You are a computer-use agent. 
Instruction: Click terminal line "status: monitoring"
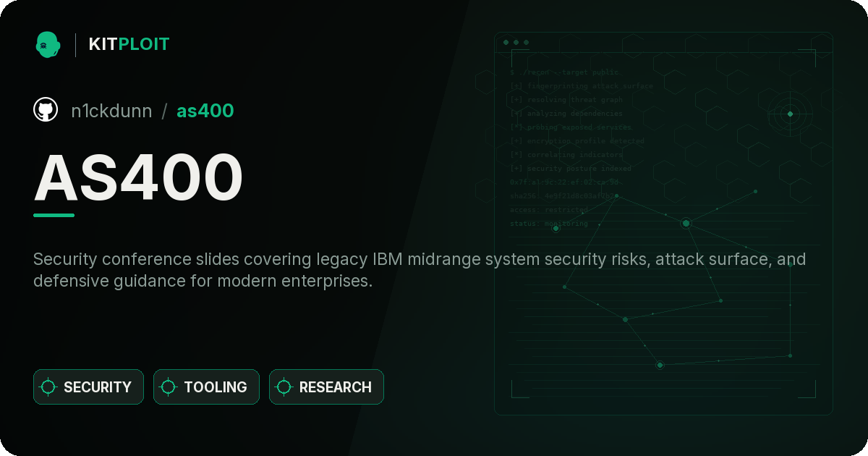(x=549, y=224)
